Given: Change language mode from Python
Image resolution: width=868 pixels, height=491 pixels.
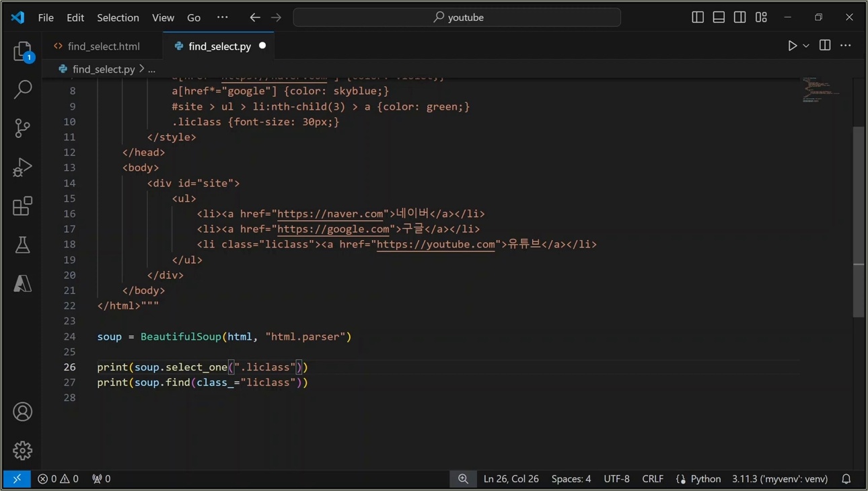Looking at the screenshot, I should (706, 479).
